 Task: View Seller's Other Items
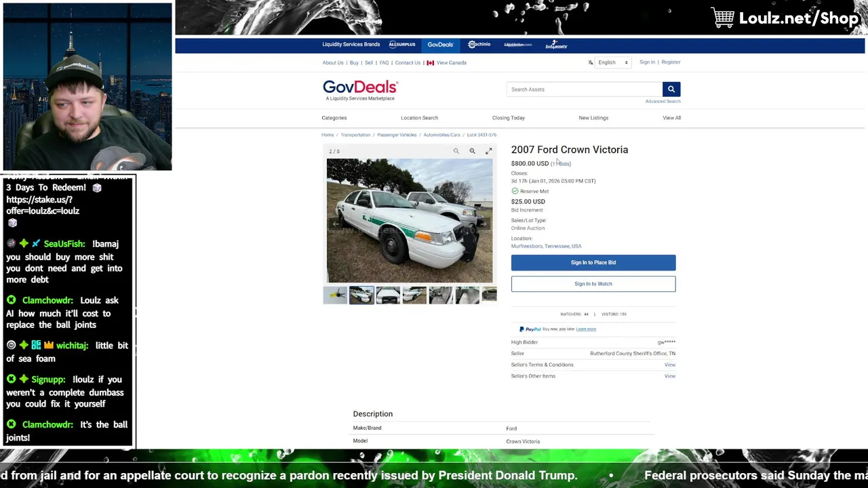[x=670, y=376]
